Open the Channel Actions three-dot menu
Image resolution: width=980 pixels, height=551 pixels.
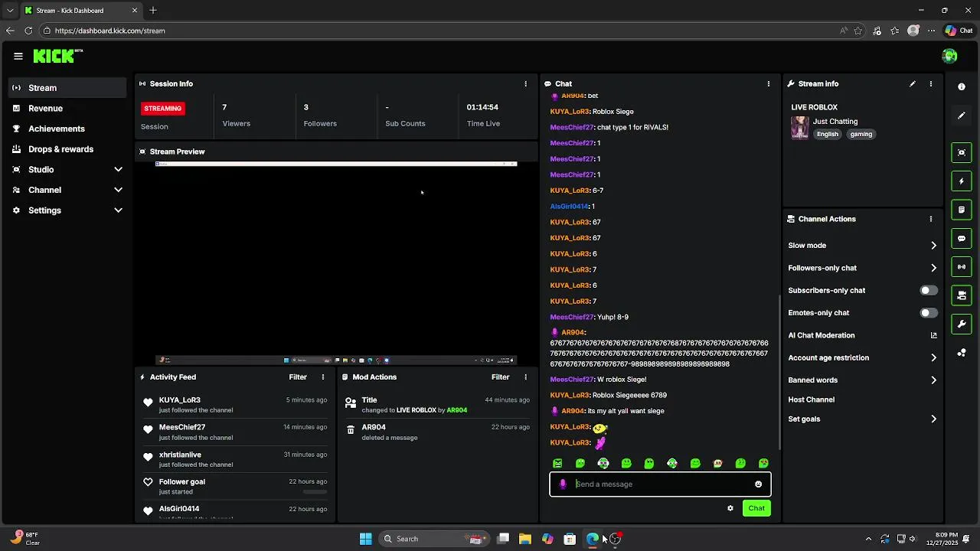click(931, 219)
